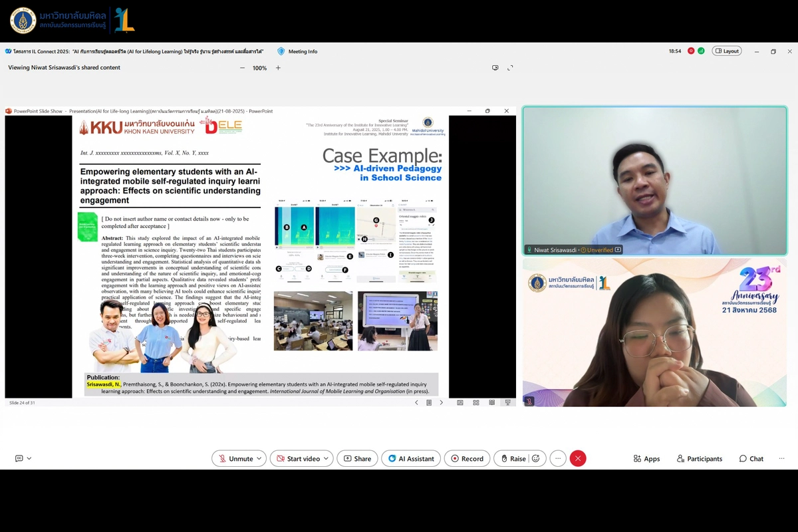Click the Layout button

pos(727,51)
